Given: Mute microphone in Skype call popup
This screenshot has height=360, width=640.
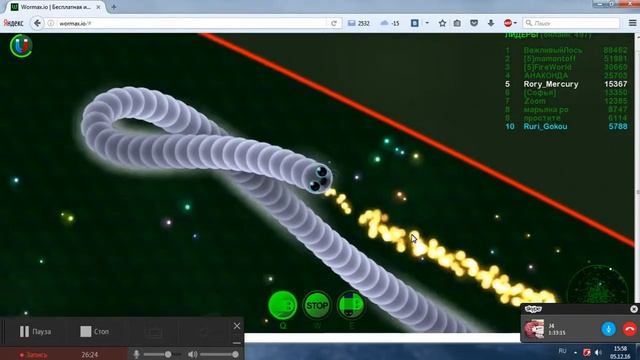Looking at the screenshot, I should [608, 329].
